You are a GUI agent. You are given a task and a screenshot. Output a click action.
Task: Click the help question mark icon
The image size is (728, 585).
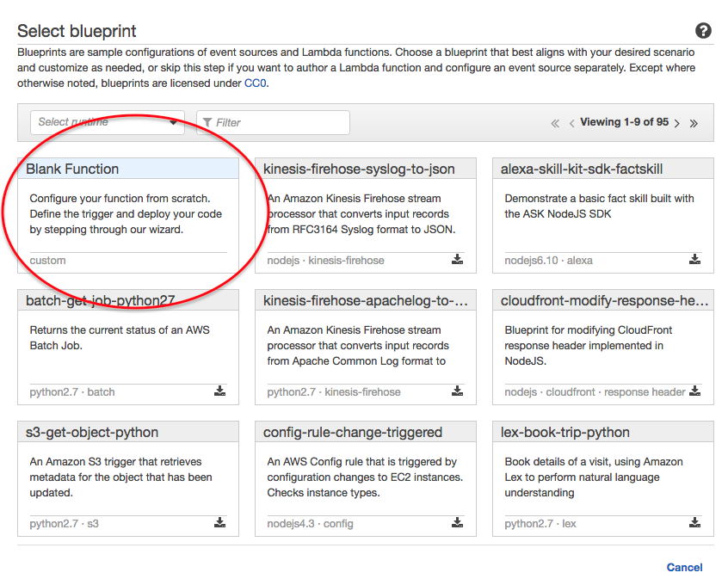pyautogui.click(x=703, y=31)
